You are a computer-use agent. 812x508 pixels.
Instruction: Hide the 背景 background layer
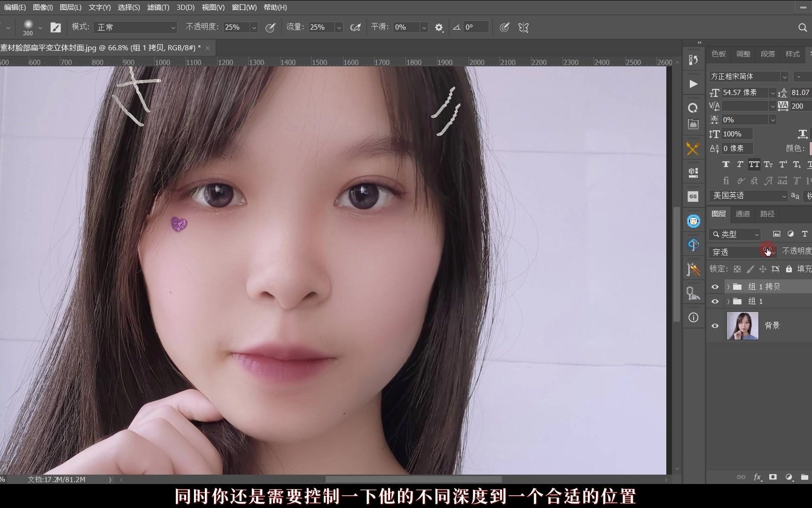715,325
